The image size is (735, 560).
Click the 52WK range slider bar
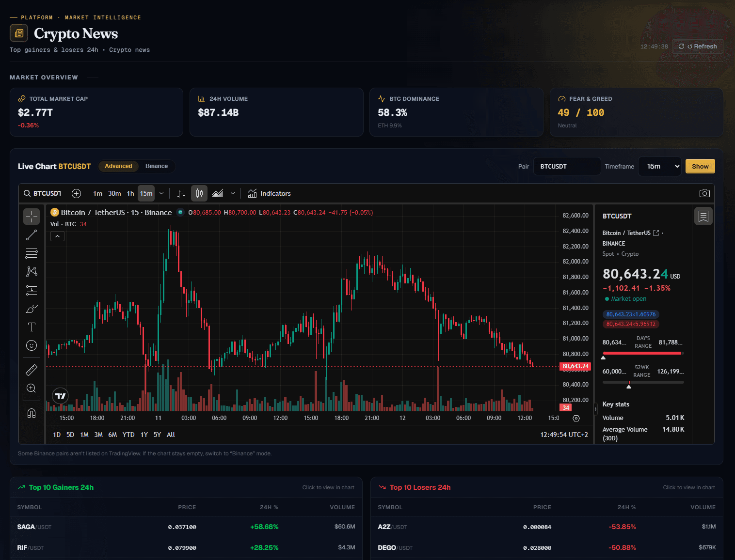pos(643,382)
